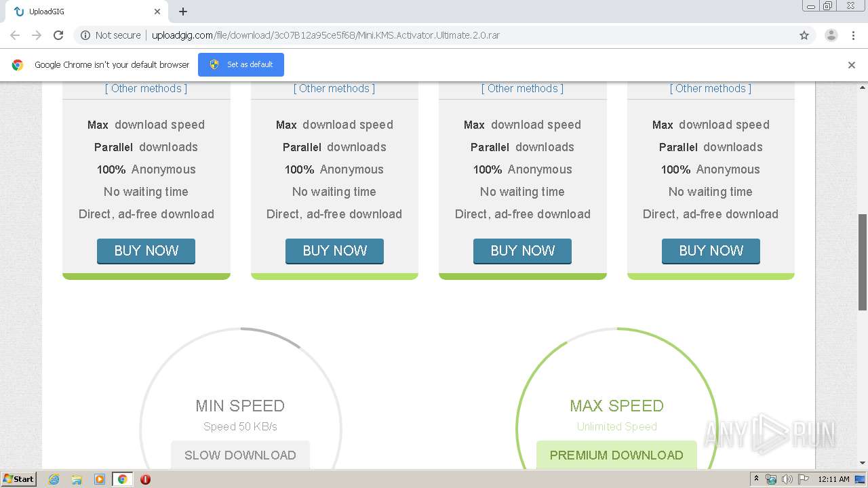Launch Internet Explorer from taskbar
The image size is (868, 488).
(54, 479)
